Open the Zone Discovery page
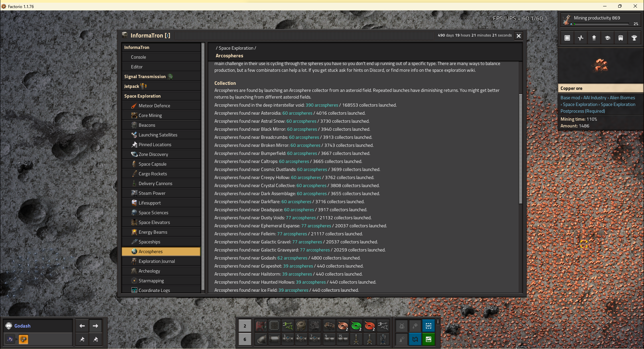This screenshot has width=644, height=349. click(x=161, y=154)
